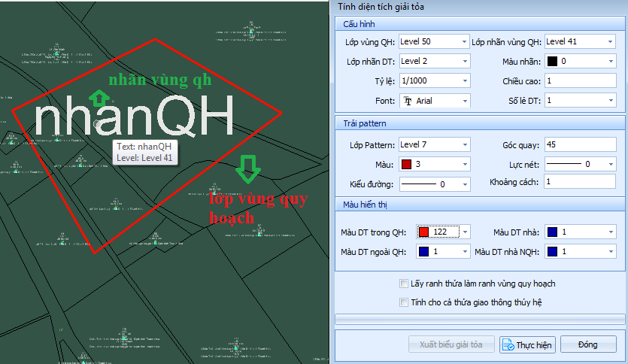Click the save icon on Thực hiện button
This screenshot has height=364, width=628.
(x=508, y=345)
